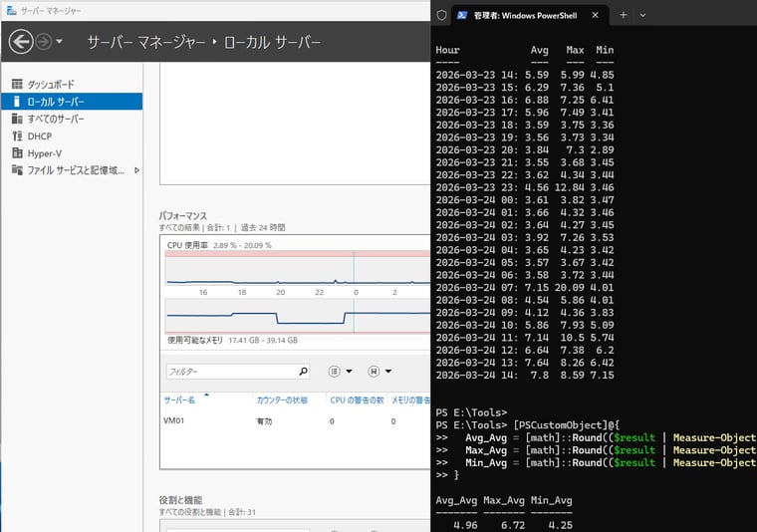The height and width of the screenshot is (532, 757).
Task: Click the shield icon in terminal title bar
Action: 441,15
